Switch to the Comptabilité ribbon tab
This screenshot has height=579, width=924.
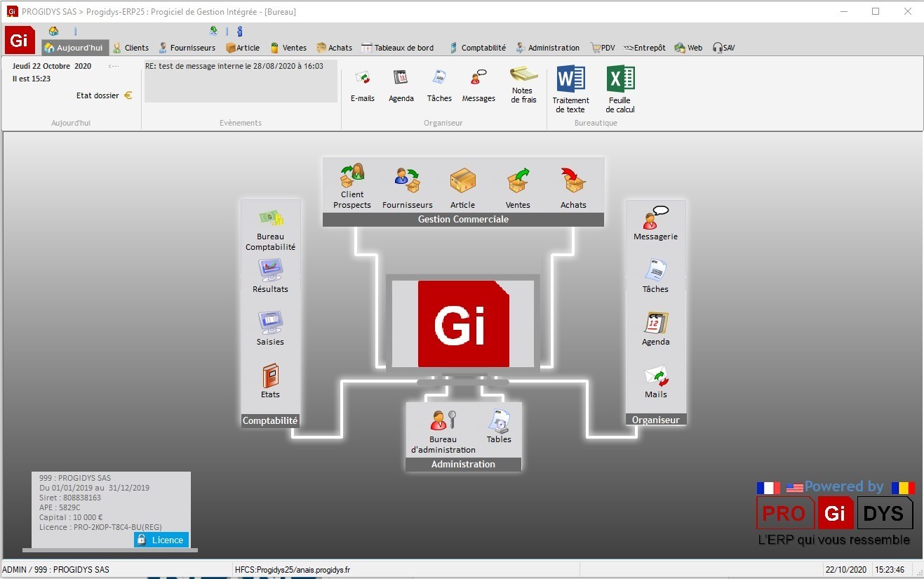pos(477,48)
